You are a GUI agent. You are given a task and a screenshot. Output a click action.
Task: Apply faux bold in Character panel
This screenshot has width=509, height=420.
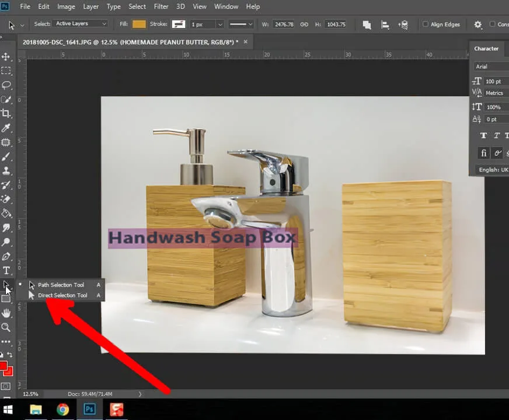483,135
